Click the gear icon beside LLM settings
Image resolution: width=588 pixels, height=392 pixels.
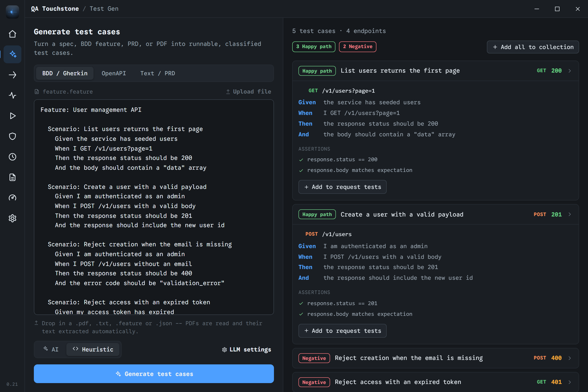pos(225,349)
